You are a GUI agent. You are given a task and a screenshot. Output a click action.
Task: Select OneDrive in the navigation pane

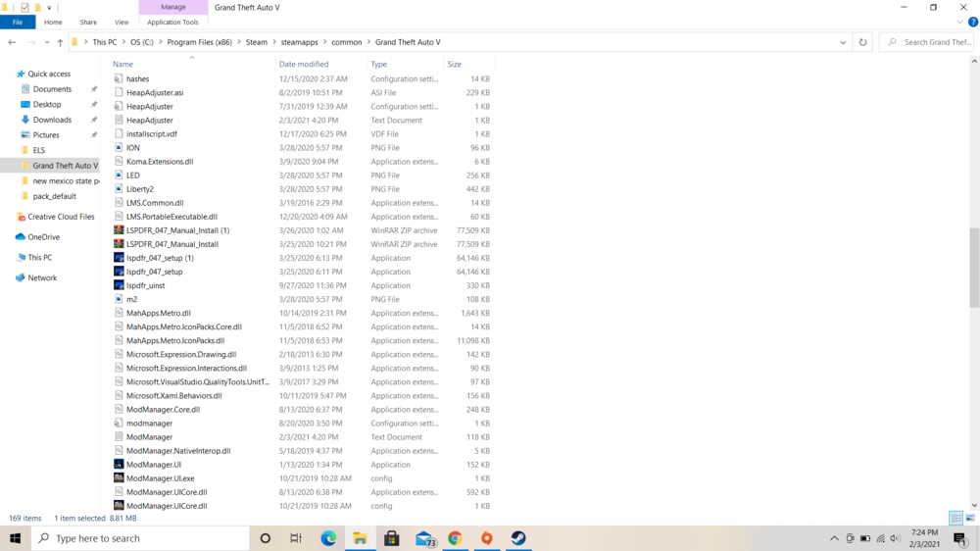(x=43, y=237)
